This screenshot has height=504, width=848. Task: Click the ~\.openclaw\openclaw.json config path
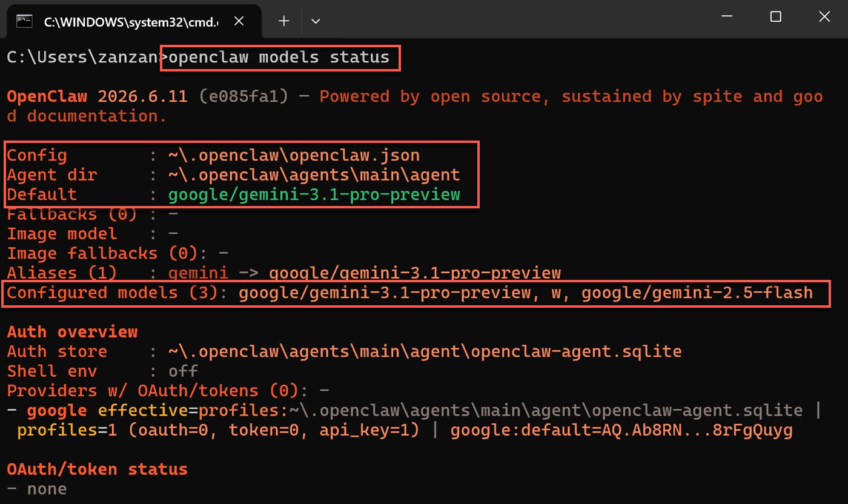(294, 155)
